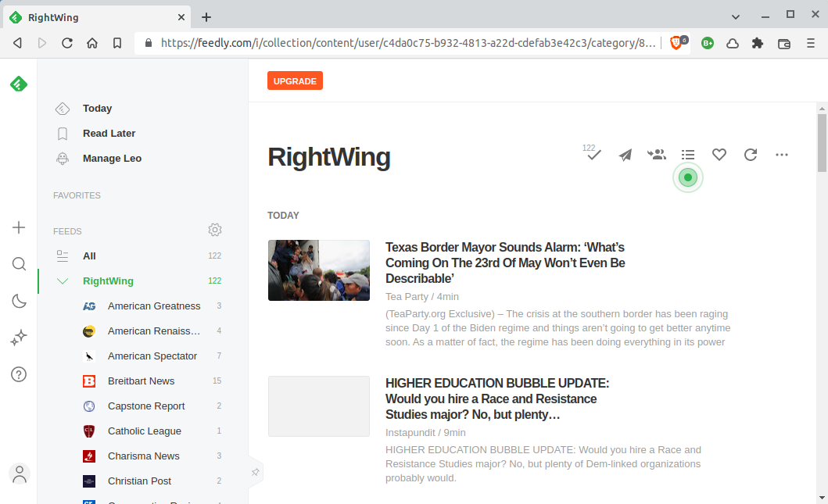Click the Higher Education article summary text
Image resolution: width=828 pixels, height=504 pixels.
(x=543, y=464)
